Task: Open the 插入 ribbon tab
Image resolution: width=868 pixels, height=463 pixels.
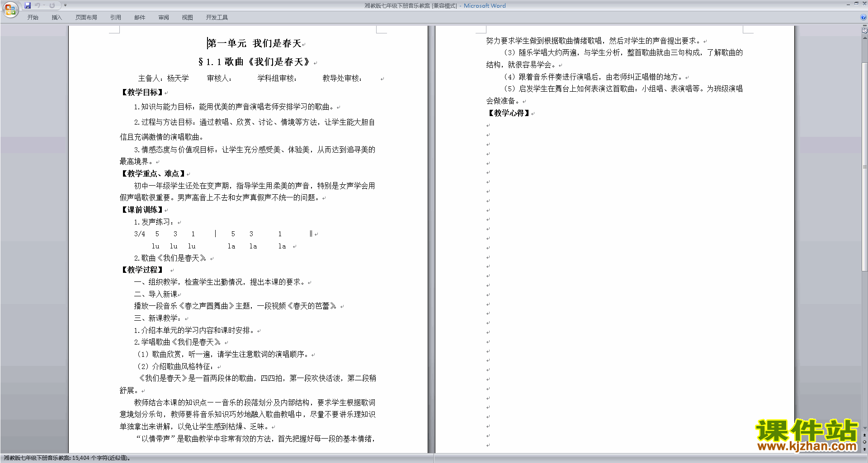Action: coord(57,18)
